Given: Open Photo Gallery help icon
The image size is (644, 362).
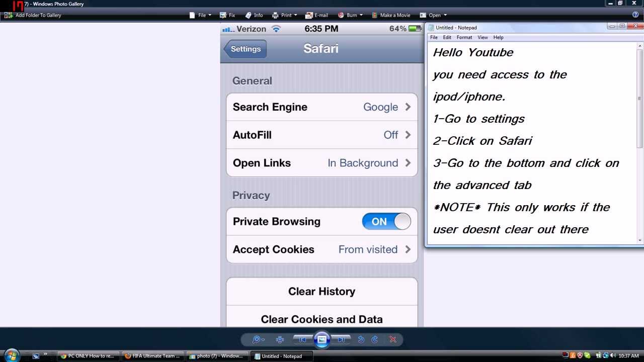Looking at the screenshot, I should 635,15.
